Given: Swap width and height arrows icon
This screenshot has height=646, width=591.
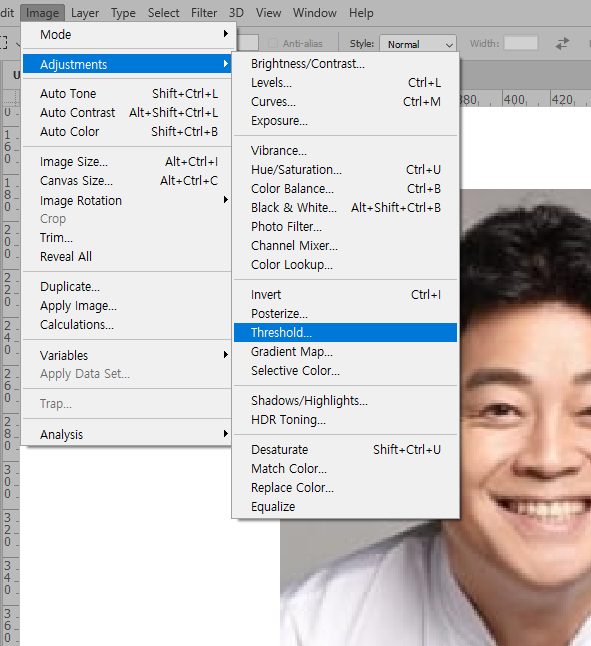Looking at the screenshot, I should pyautogui.click(x=562, y=43).
